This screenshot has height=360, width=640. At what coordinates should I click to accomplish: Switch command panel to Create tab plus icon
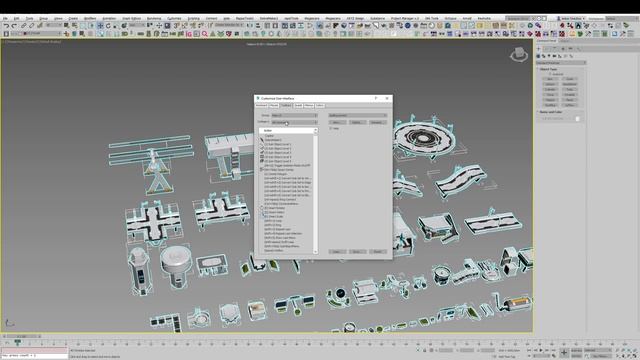tap(539, 49)
